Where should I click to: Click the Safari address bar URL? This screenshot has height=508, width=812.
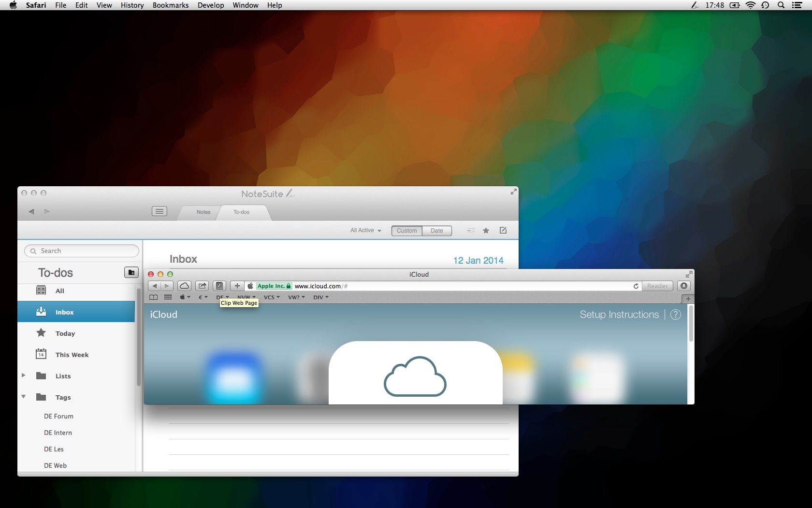pos(321,286)
